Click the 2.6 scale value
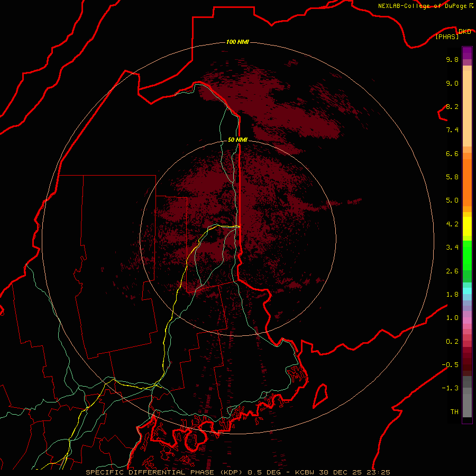The height and width of the screenshot is (476, 476). [x=452, y=271]
